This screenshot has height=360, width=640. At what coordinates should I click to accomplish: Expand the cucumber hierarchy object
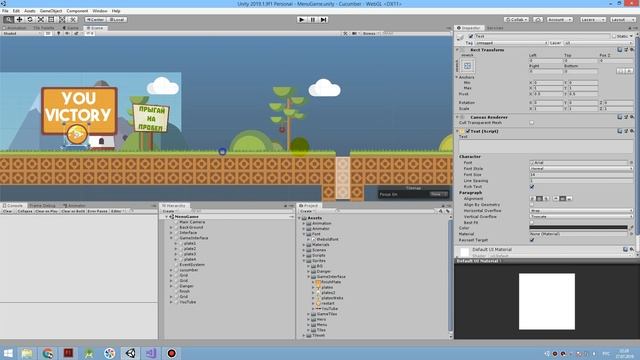tap(171, 270)
